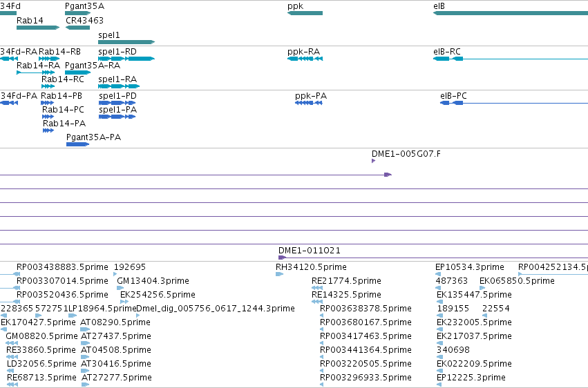The image size is (588, 388).
Task: Click the 192695 EST label
Action: point(130,266)
